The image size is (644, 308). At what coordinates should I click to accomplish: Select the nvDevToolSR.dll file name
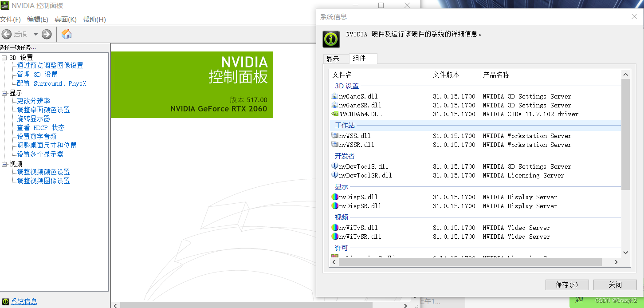point(365,175)
